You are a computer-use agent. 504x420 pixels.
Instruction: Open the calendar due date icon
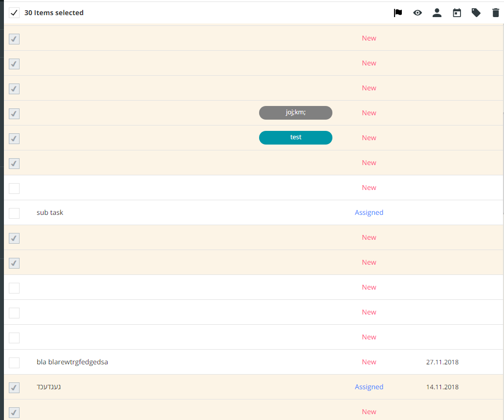point(457,13)
